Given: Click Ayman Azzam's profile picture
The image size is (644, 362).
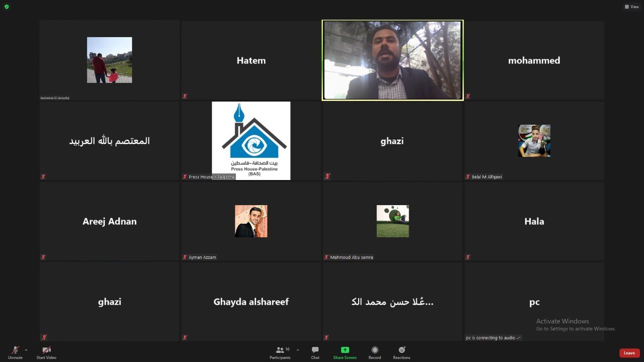Looking at the screenshot, I should (251, 221).
